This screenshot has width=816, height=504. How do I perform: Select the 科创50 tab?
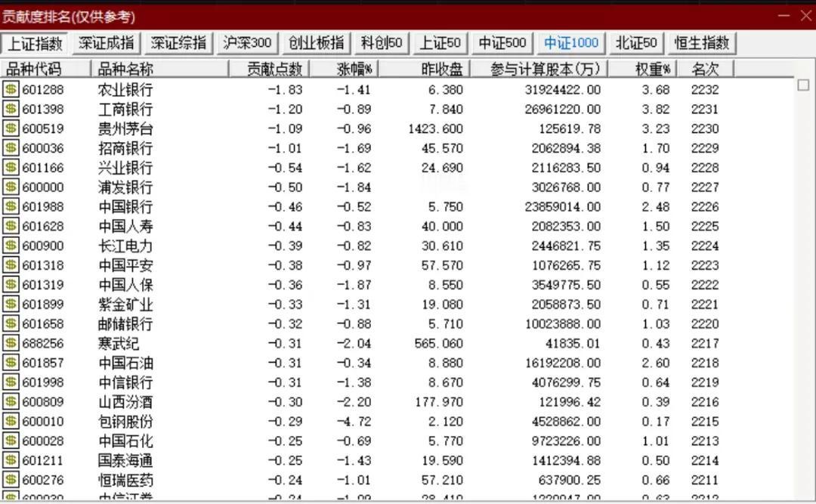pos(382,43)
